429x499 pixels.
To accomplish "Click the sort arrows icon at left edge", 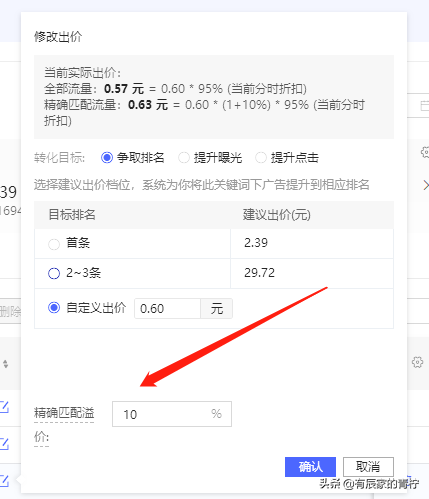I will pos(6,364).
